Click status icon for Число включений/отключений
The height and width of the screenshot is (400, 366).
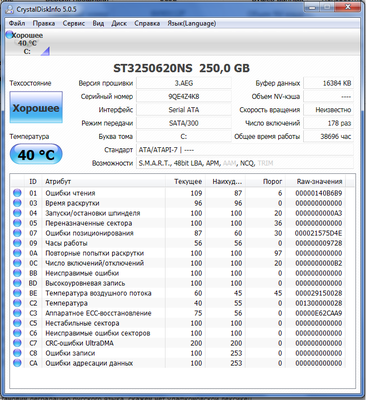pos(17,263)
